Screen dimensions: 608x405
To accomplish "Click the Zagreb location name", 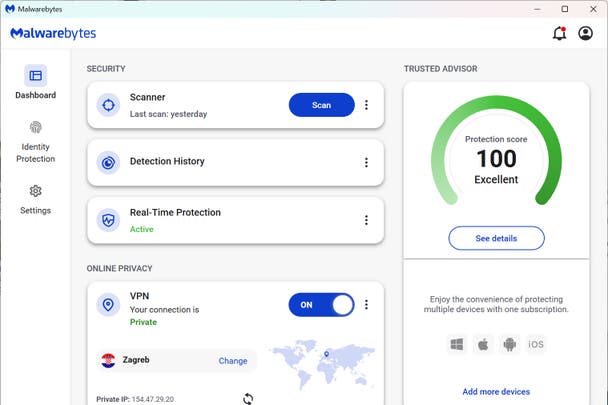I will pyautogui.click(x=136, y=360).
